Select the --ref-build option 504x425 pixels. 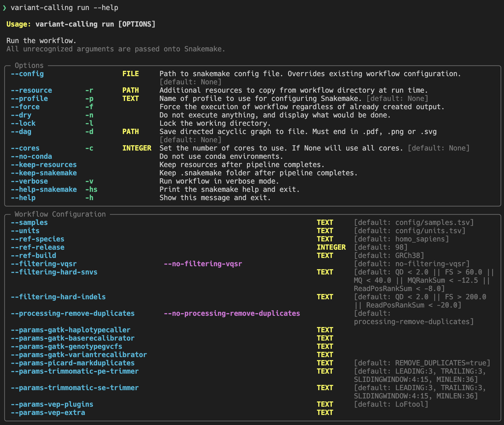(x=33, y=256)
